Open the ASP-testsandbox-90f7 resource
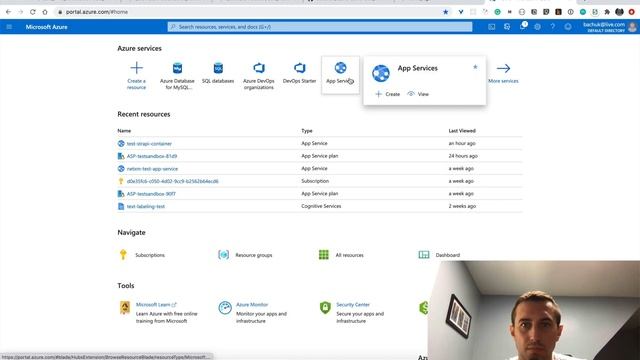This screenshot has height=360, width=640. [x=151, y=194]
